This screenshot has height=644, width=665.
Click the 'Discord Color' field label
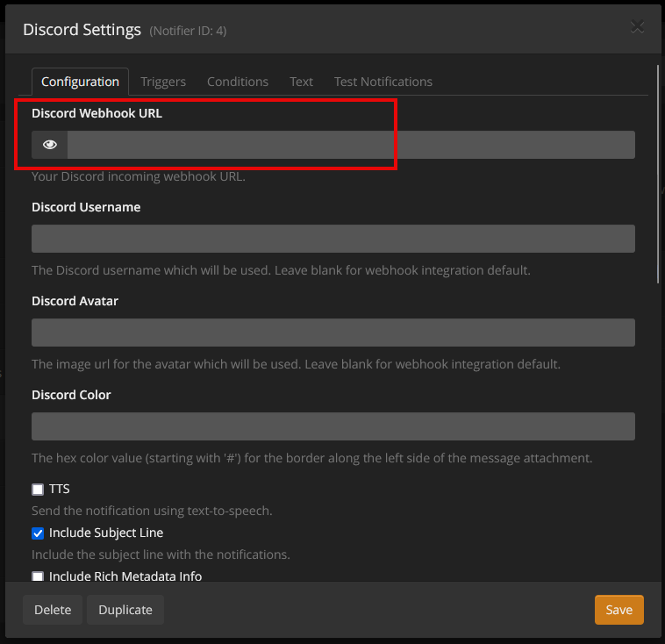71,395
